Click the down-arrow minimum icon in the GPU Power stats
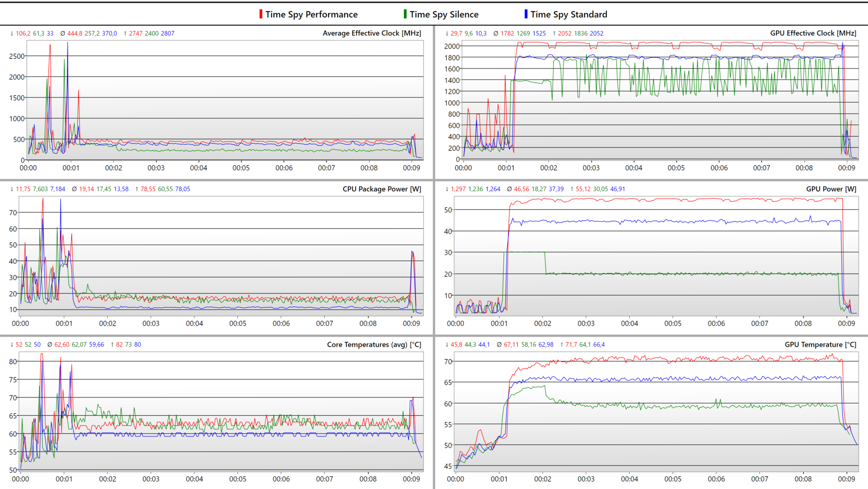The image size is (868, 489). click(x=447, y=189)
